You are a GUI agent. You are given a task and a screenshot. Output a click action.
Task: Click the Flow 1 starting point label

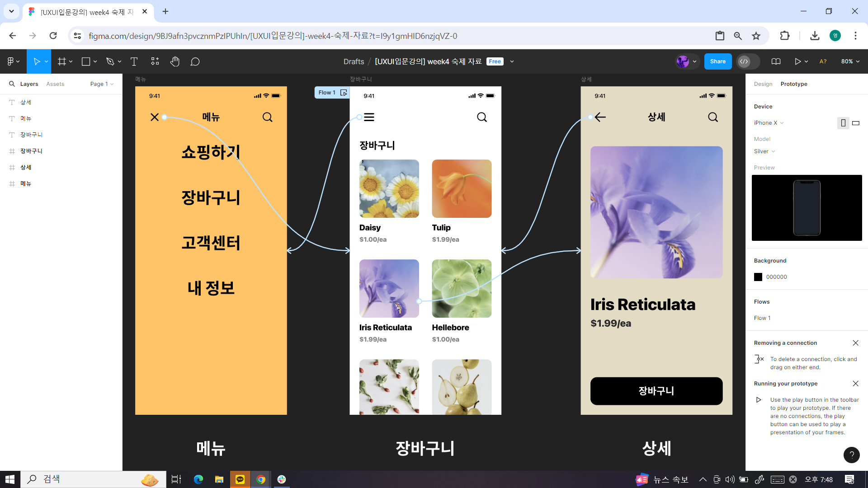pyautogui.click(x=327, y=93)
